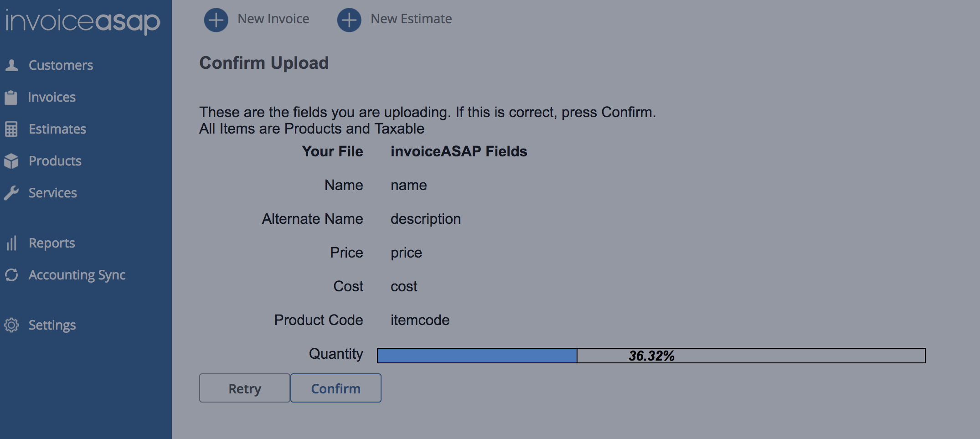Click the Reports bar chart icon
Viewport: 980px width, 439px height.
[x=11, y=243]
